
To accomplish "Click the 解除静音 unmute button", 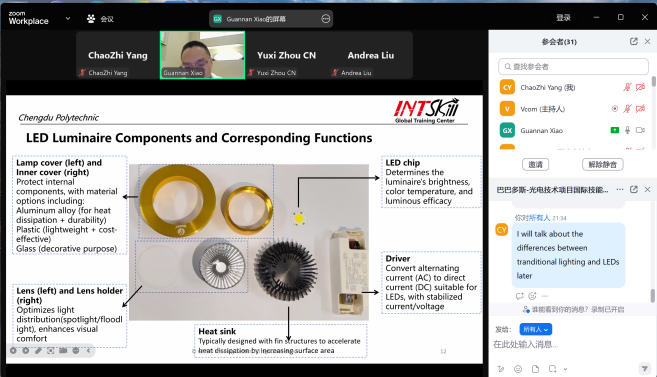I will pos(603,165).
